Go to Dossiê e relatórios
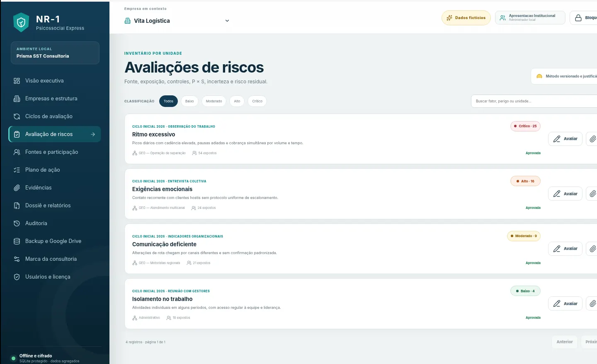 tap(55, 206)
